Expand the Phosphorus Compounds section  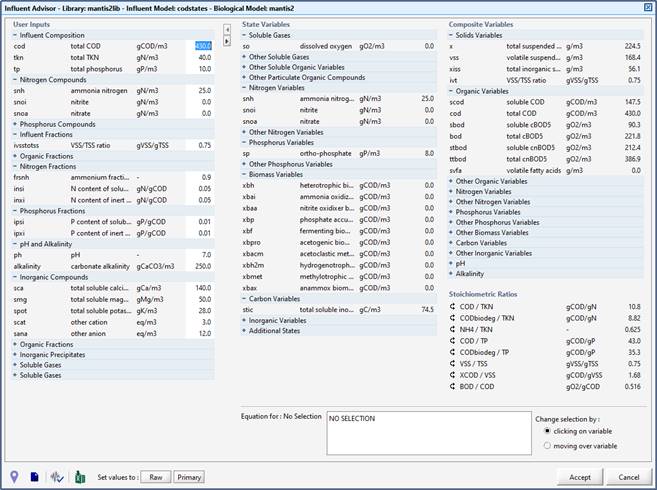(x=15, y=124)
